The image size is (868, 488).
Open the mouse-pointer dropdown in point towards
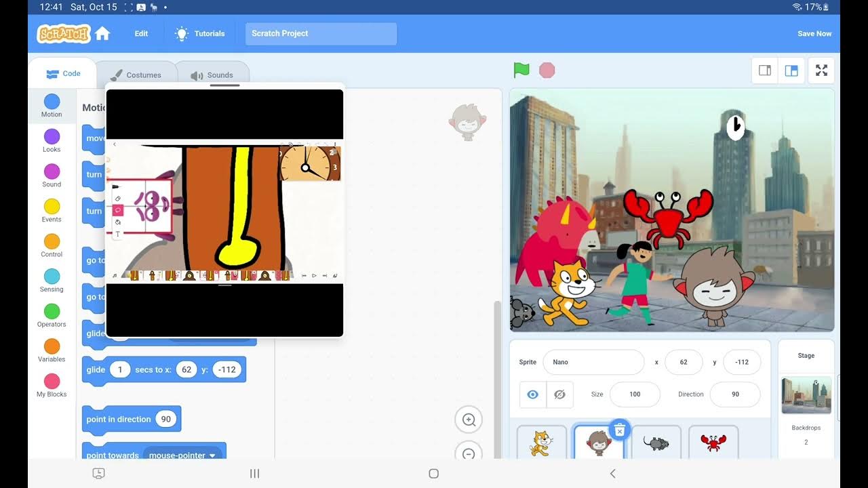pos(183,455)
